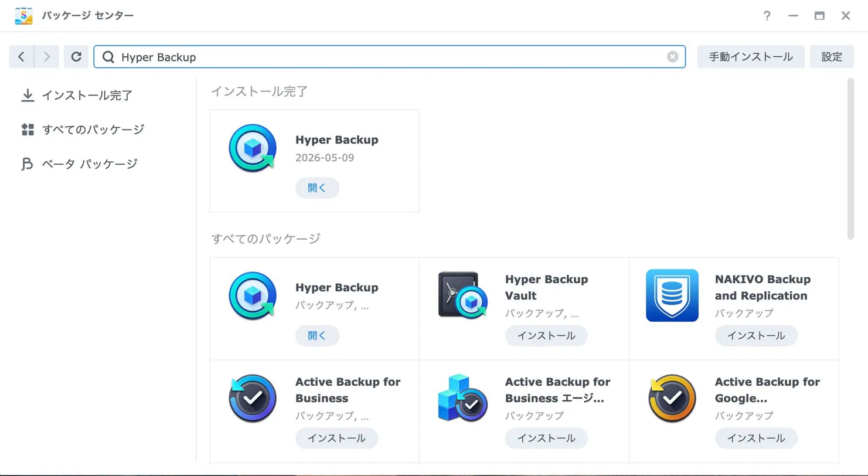Viewport: 868px width, 476px height.
Task: Click バックアップ category under NAKIVO Backup
Action: click(x=744, y=313)
